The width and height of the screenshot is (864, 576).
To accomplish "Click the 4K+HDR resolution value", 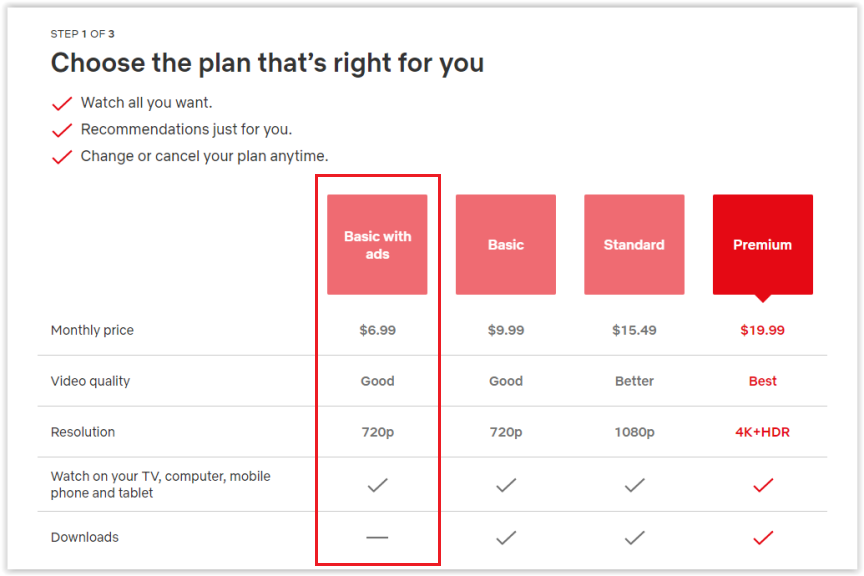I will click(762, 432).
